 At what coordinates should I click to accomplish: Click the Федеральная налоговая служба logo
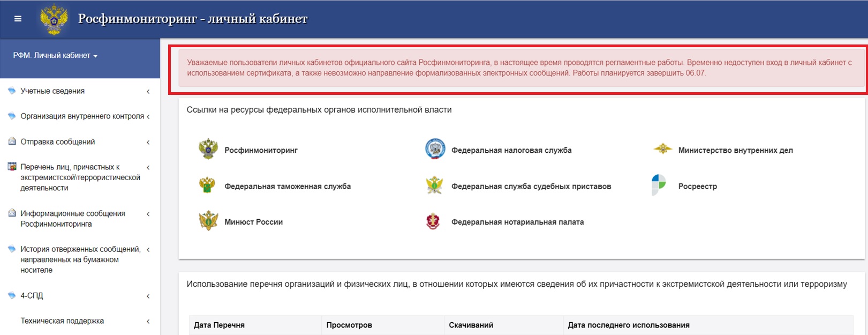point(435,149)
